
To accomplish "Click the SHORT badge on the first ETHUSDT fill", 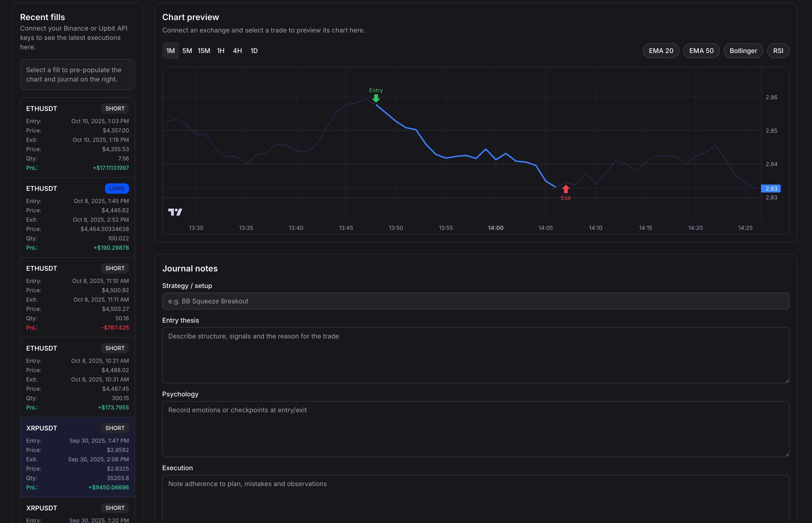I will (115, 108).
